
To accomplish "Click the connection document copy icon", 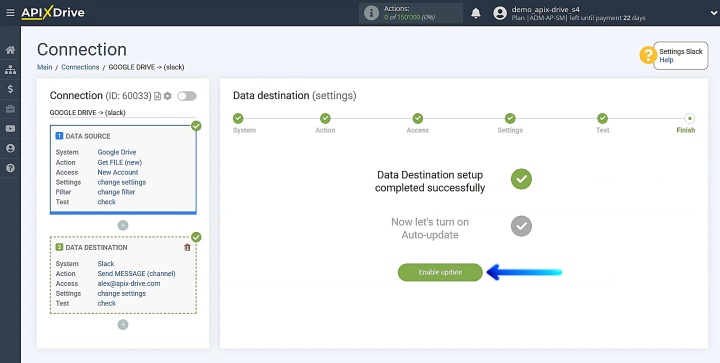I will [158, 96].
